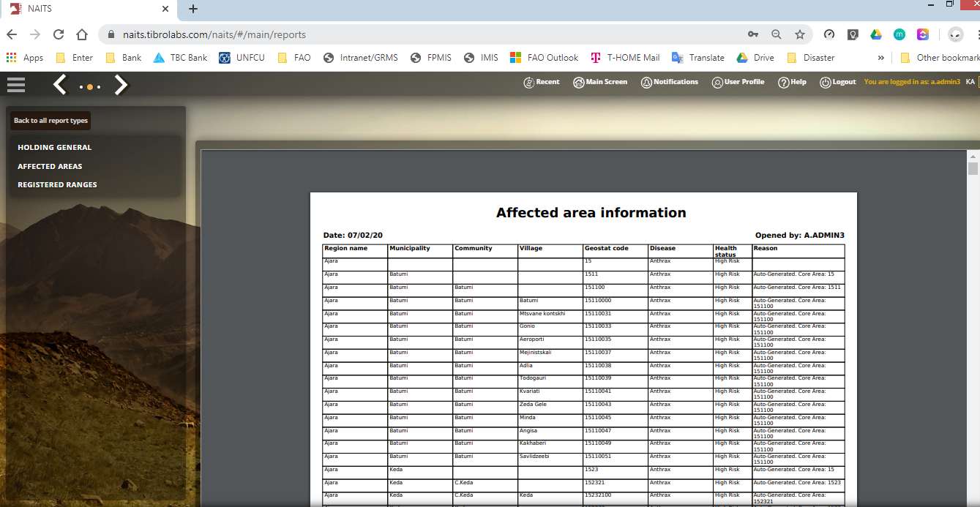
Task: Open User Profile
Action: (x=738, y=82)
